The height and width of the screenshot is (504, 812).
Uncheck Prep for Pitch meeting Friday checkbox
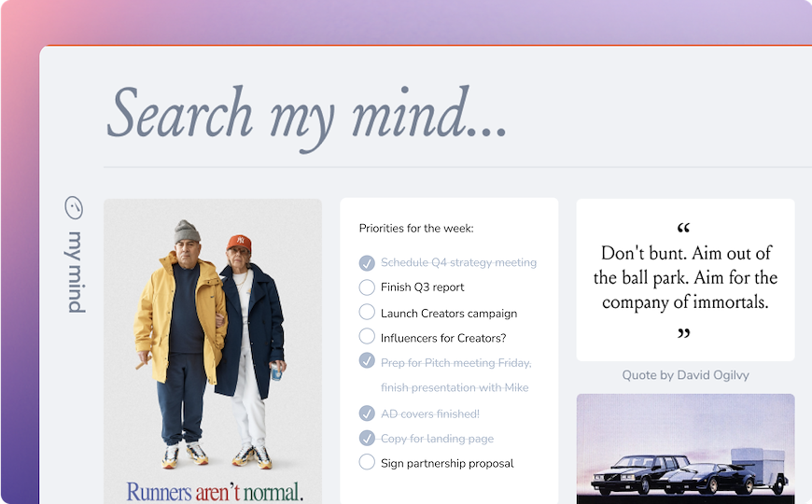pos(367,360)
